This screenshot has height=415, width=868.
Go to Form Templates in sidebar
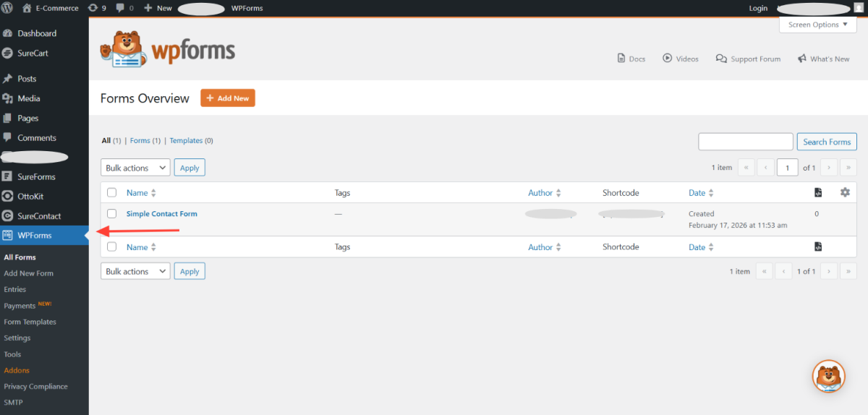[30, 322]
